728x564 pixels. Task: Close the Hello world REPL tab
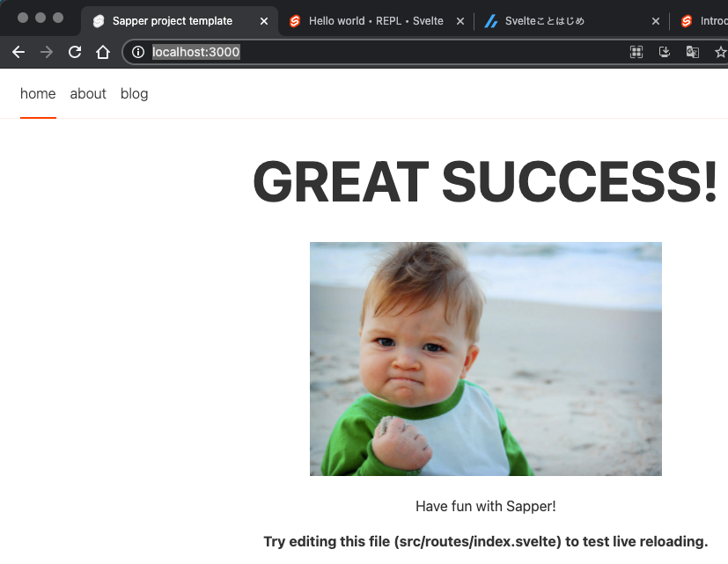tap(460, 21)
